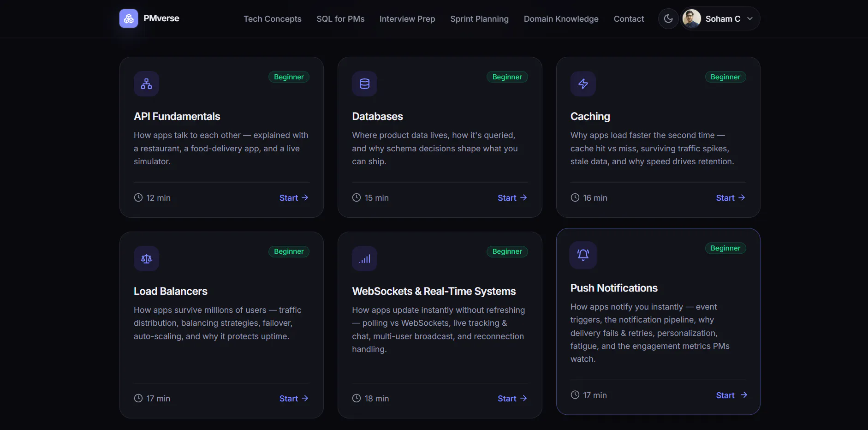Click the WebSockets signal bars icon
This screenshot has height=430, width=868.
(364, 258)
